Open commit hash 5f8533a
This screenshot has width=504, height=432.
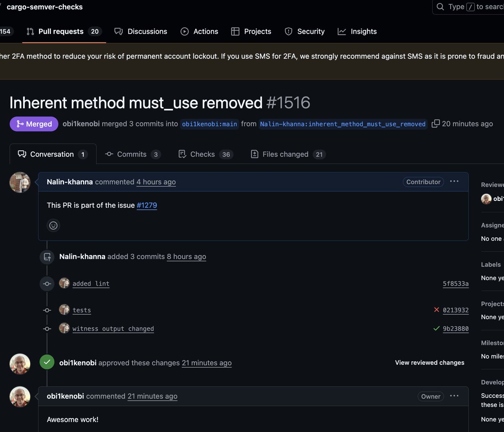(456, 284)
